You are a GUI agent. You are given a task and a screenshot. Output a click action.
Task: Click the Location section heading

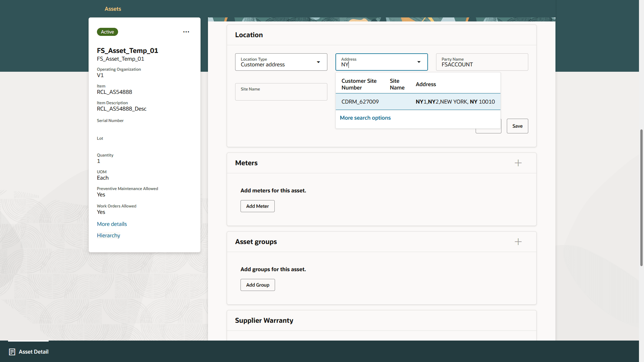coord(249,35)
